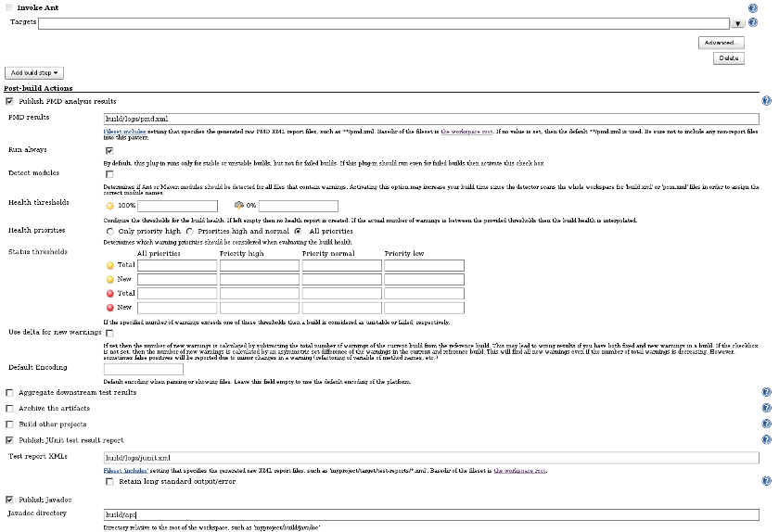Click the Post-build Actions heading
The width and height of the screenshot is (779, 532).
click(38, 88)
